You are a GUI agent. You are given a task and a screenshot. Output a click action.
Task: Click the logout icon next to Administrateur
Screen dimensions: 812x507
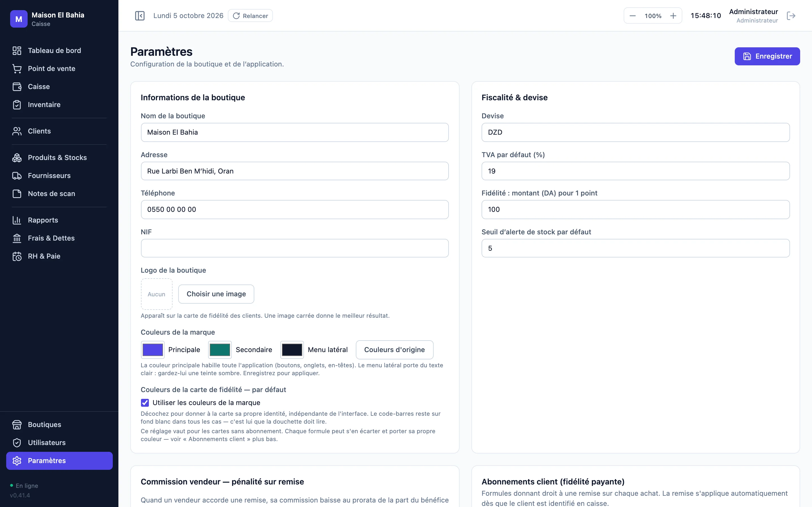click(791, 16)
